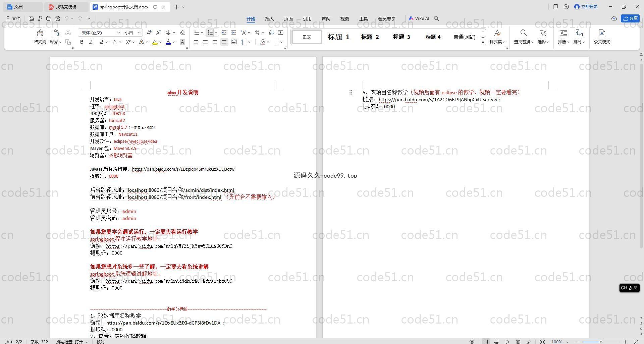Screen dimensions: 644x344
Task: Open spell check (拼写检查) dropdown in status bar
Action: [x=72, y=342]
